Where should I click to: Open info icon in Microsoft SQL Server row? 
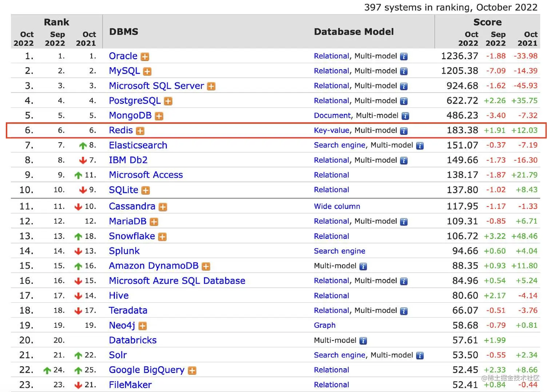point(404,86)
